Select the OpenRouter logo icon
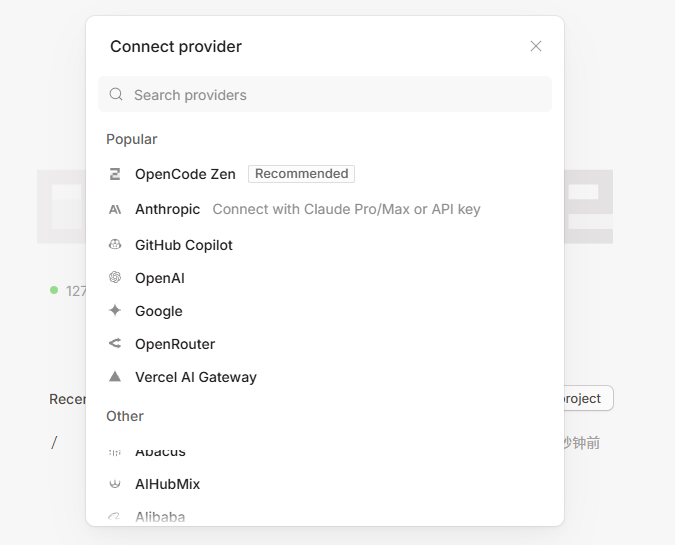 point(115,344)
